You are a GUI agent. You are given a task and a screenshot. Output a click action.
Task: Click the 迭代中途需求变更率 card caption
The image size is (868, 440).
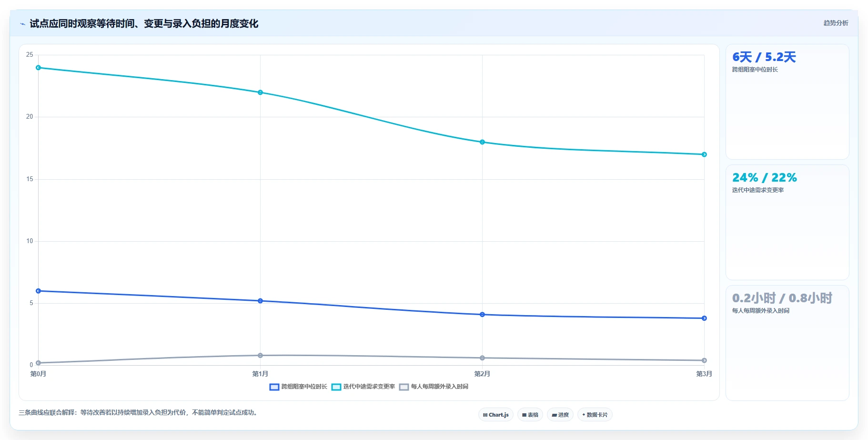(758, 190)
